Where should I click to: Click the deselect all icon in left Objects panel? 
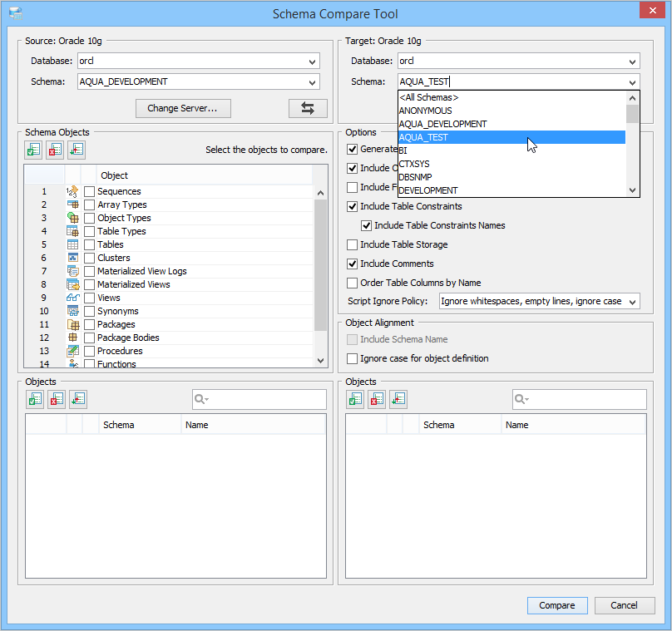pyautogui.click(x=57, y=399)
